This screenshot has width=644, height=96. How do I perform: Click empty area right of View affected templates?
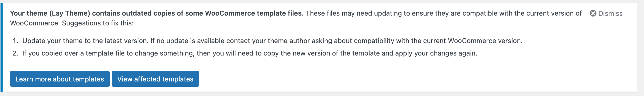click(390, 79)
